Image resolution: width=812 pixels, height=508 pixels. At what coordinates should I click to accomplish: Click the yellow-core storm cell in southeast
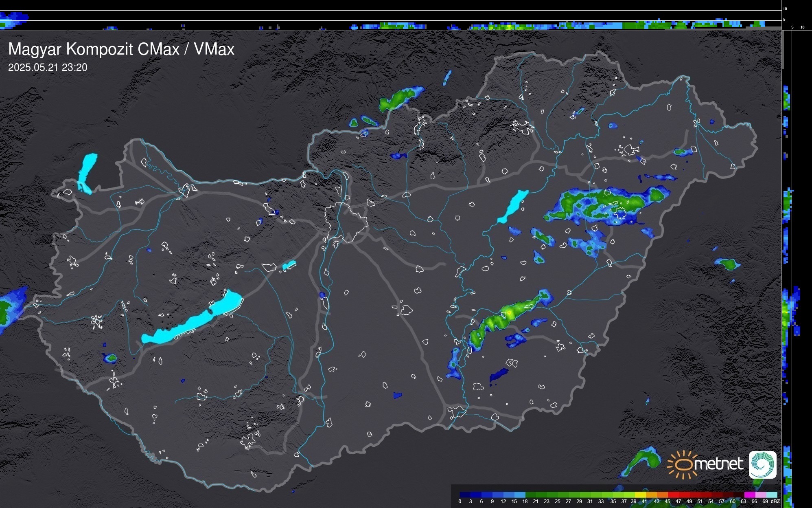[x=508, y=313]
